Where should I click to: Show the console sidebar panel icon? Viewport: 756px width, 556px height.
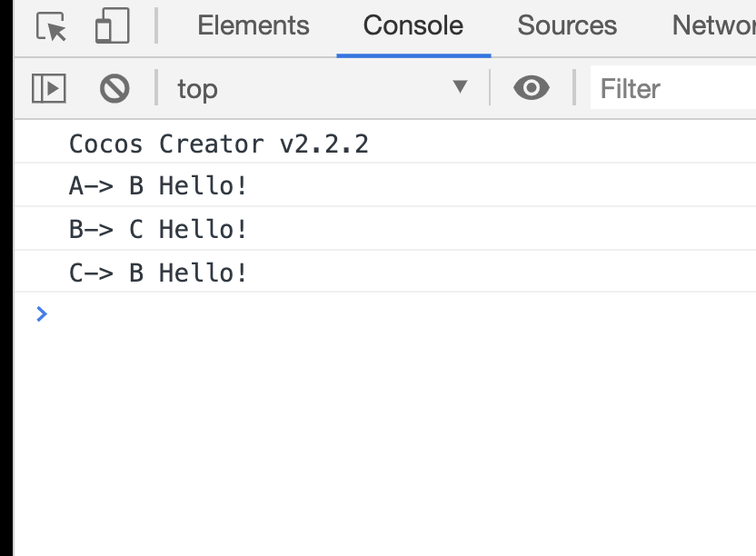point(49,88)
